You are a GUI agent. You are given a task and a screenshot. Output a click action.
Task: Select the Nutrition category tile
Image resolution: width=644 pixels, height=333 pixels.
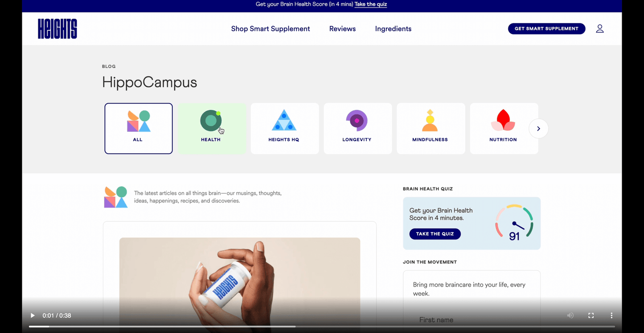(504, 129)
